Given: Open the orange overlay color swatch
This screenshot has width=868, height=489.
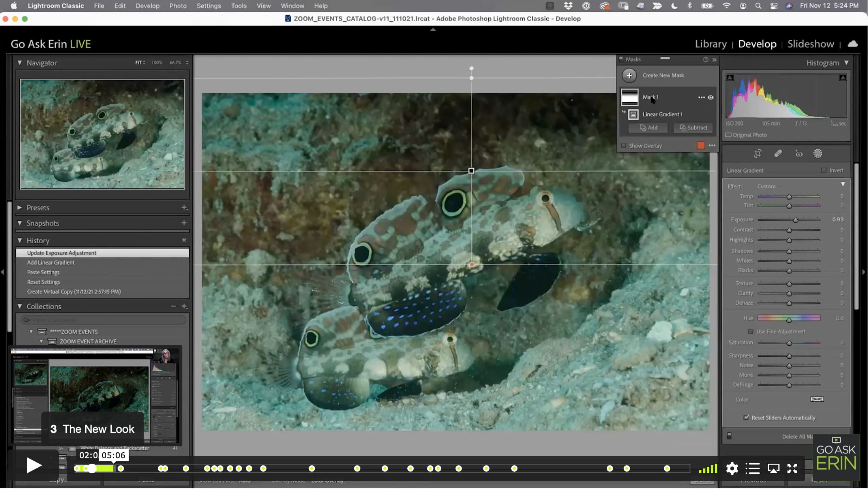Looking at the screenshot, I should click(x=701, y=145).
